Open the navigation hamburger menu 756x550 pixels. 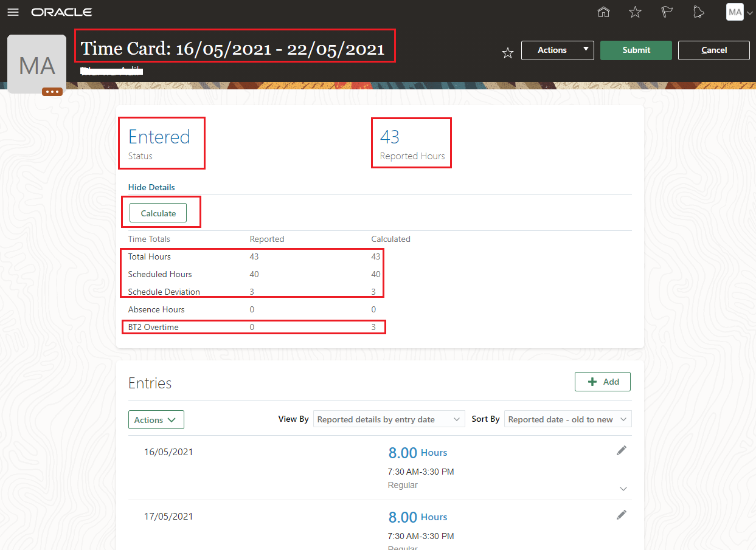point(13,12)
